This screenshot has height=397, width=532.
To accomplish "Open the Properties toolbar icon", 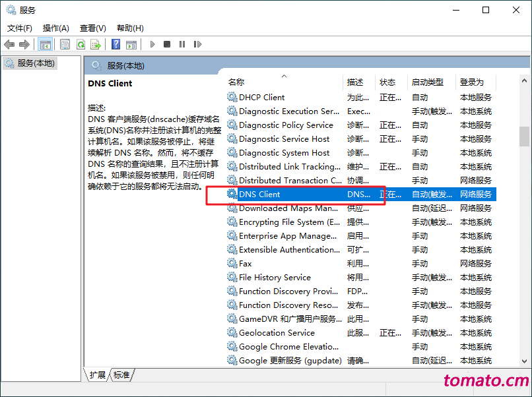I will coord(65,44).
